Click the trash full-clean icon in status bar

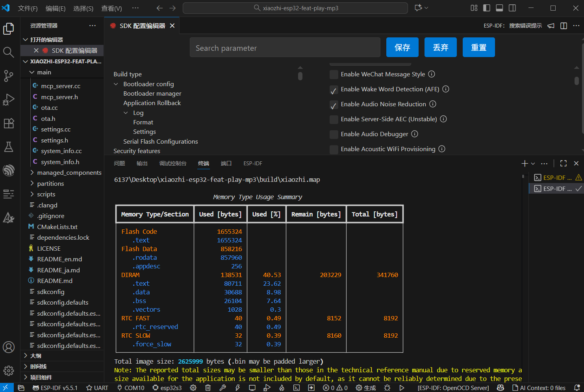(208, 388)
